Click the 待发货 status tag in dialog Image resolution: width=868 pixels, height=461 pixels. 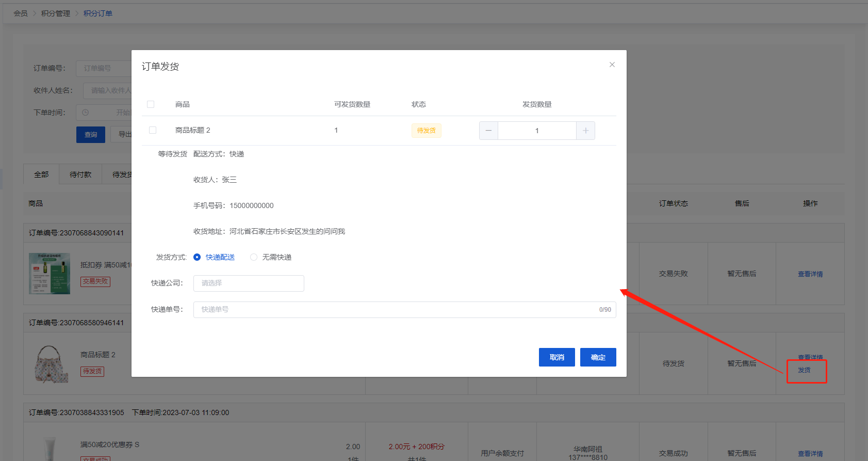(x=427, y=131)
